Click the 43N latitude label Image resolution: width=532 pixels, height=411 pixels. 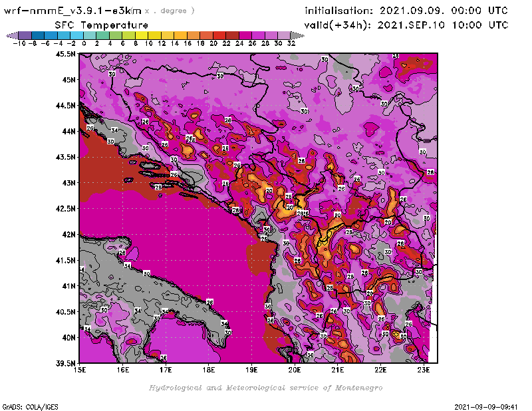click(68, 183)
